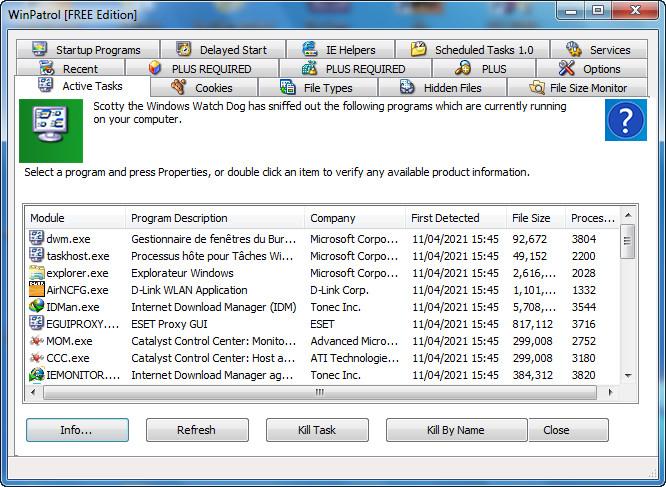Click file size value 92,672
The height and width of the screenshot is (487, 666).
coord(530,239)
